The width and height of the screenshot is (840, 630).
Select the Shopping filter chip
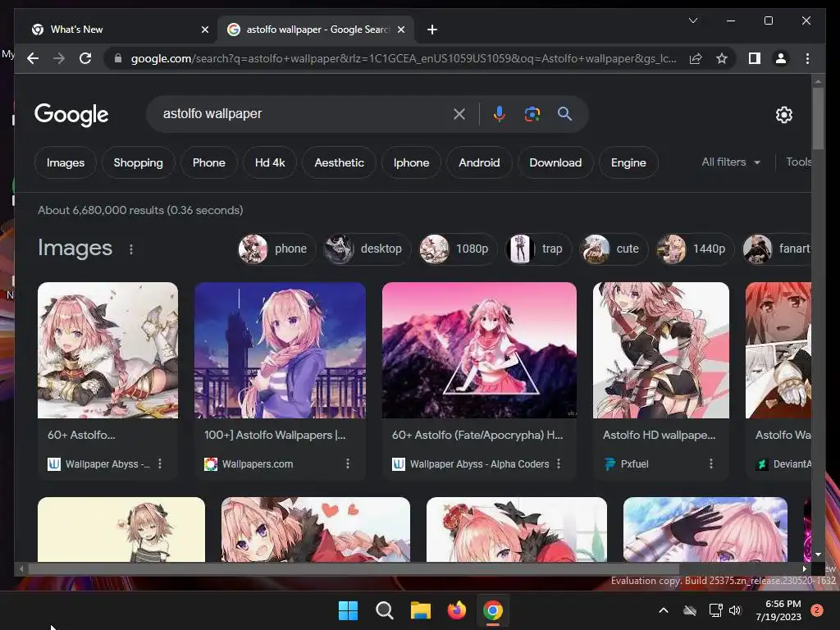click(x=138, y=162)
